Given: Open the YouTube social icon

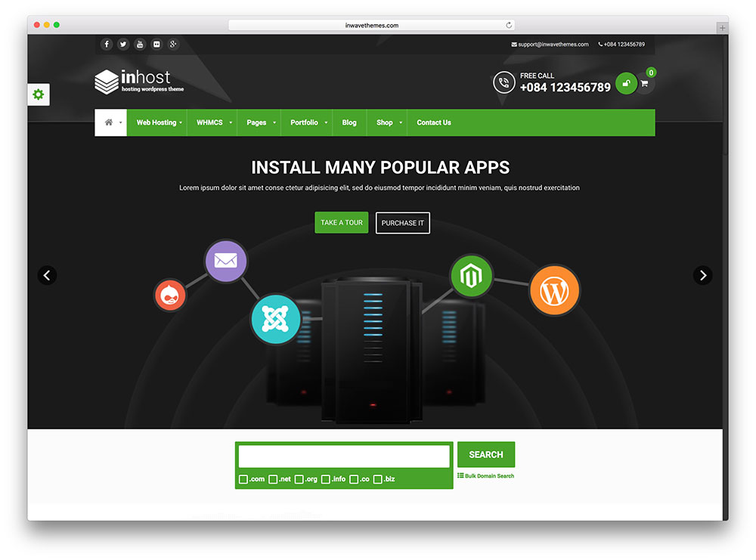Looking at the screenshot, I should point(140,45).
